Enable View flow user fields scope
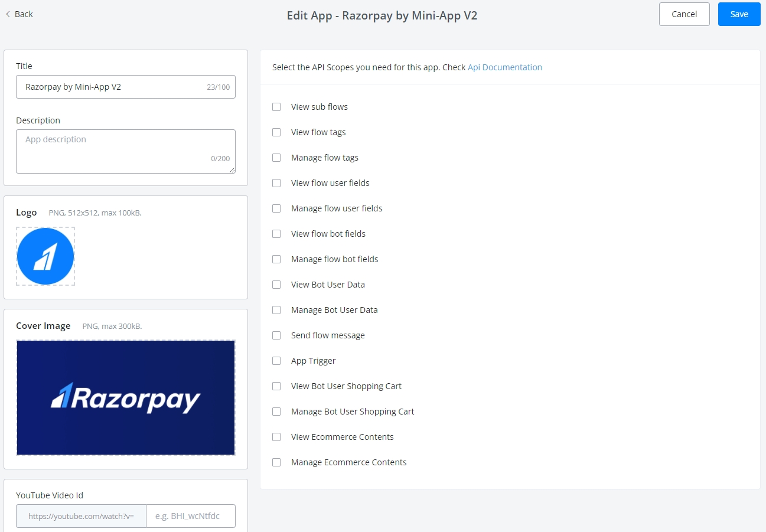Image resolution: width=766 pixels, height=532 pixels. pos(276,183)
